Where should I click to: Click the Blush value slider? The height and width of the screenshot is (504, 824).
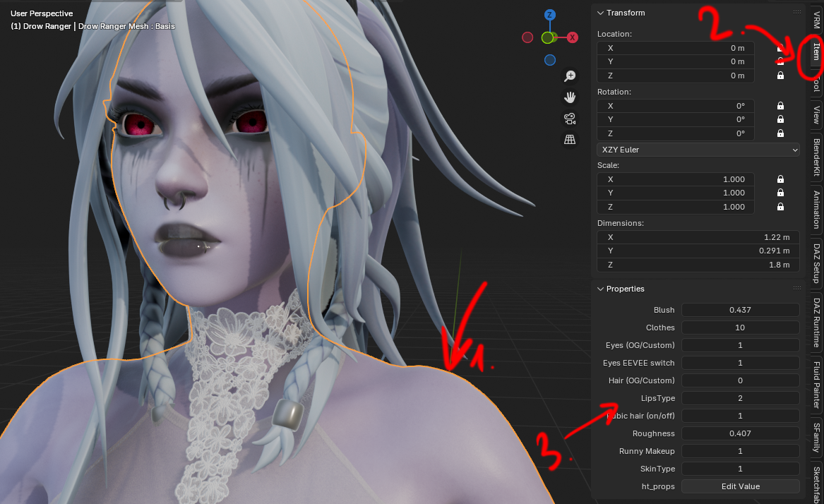point(741,310)
